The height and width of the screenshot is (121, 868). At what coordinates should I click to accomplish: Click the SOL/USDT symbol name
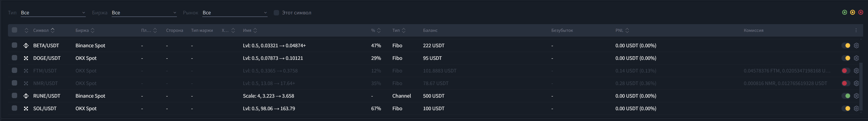point(45,108)
